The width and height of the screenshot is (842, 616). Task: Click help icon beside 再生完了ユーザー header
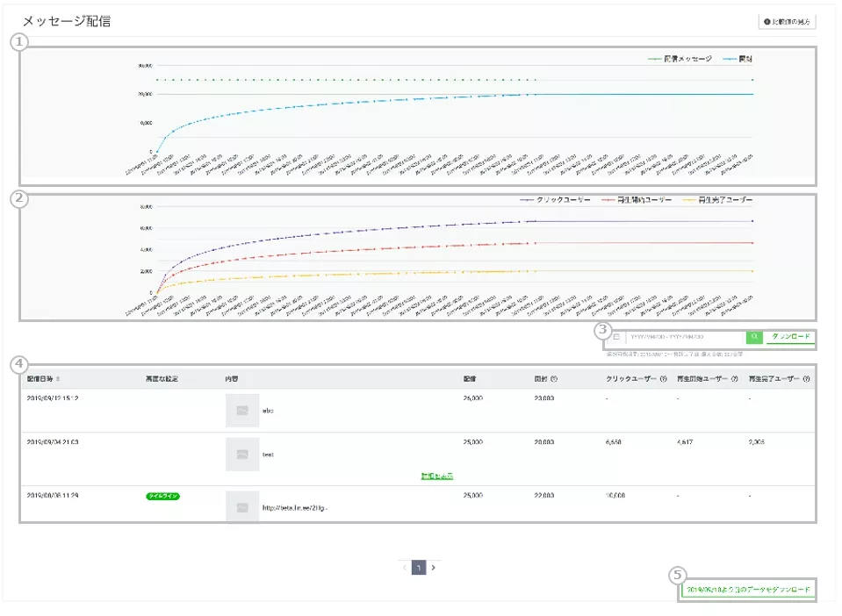pos(806,379)
